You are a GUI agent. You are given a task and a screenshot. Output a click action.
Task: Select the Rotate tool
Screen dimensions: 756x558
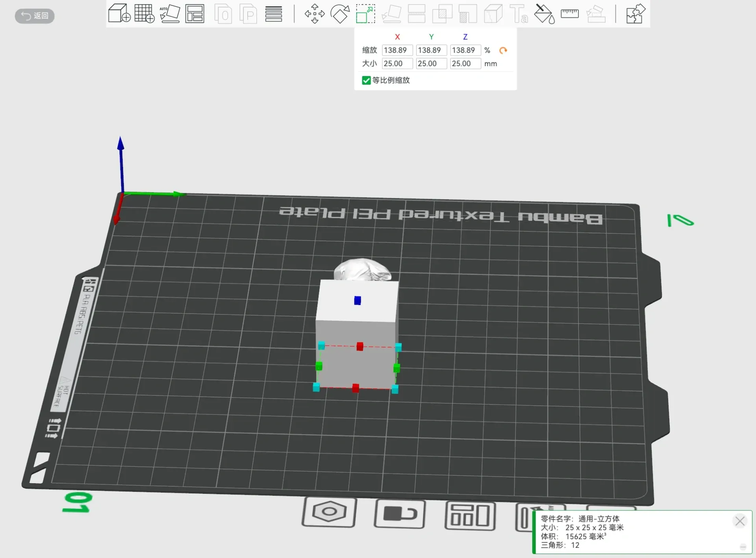click(x=340, y=14)
